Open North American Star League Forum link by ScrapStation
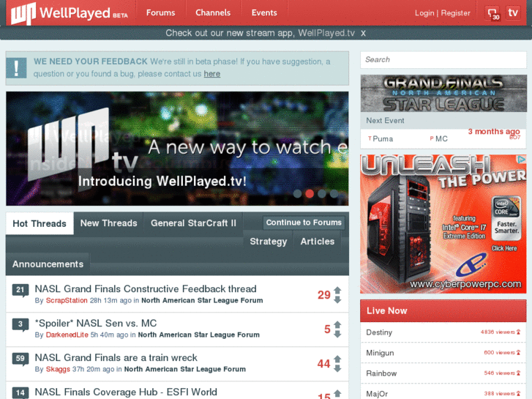The image size is (532, 399). tap(202, 300)
